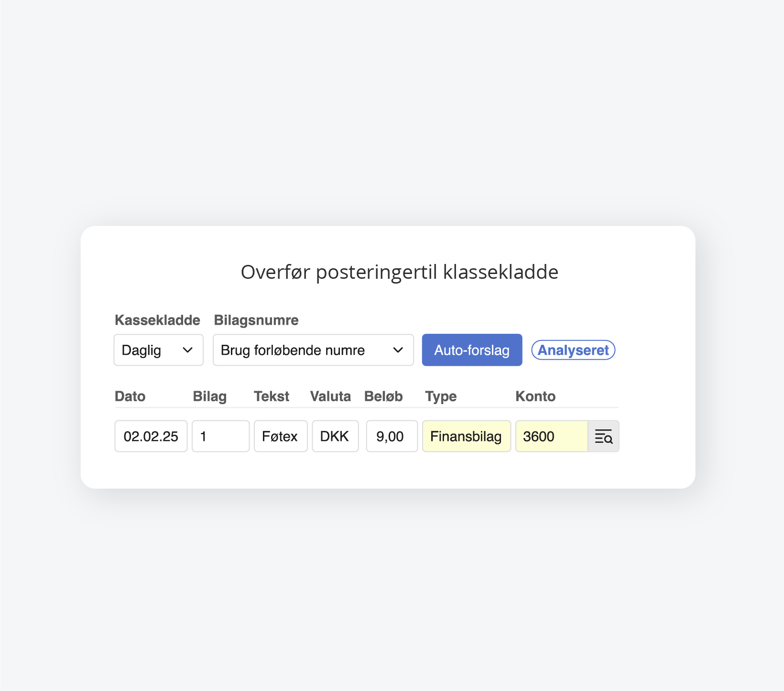The height and width of the screenshot is (691, 784).
Task: Edit the date field 02.02.25
Action: coord(151,436)
